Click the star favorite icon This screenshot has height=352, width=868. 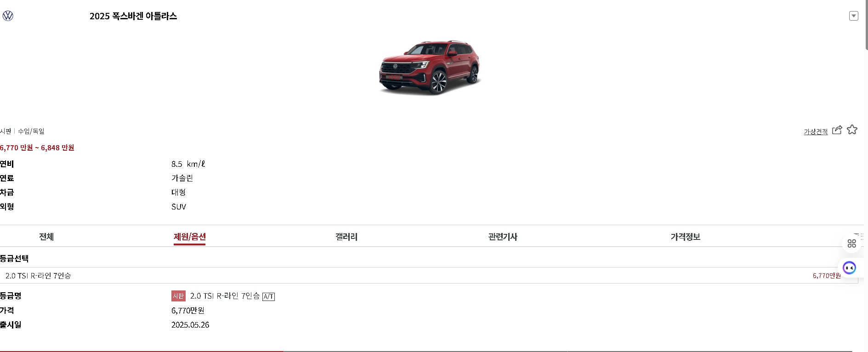(x=852, y=130)
